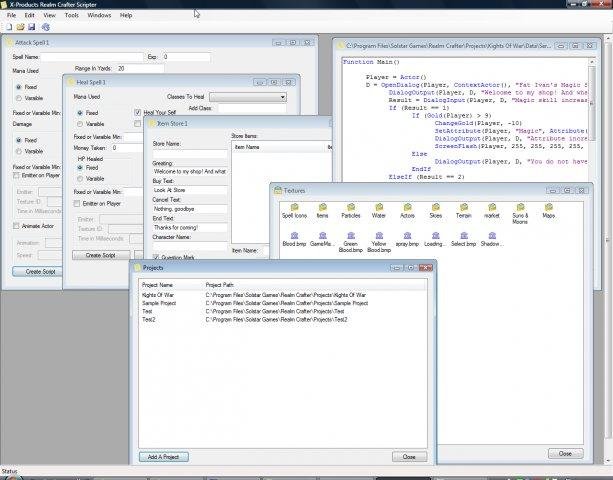Select the Select.bmp texture file
This screenshot has height=480, width=613.
point(464,239)
